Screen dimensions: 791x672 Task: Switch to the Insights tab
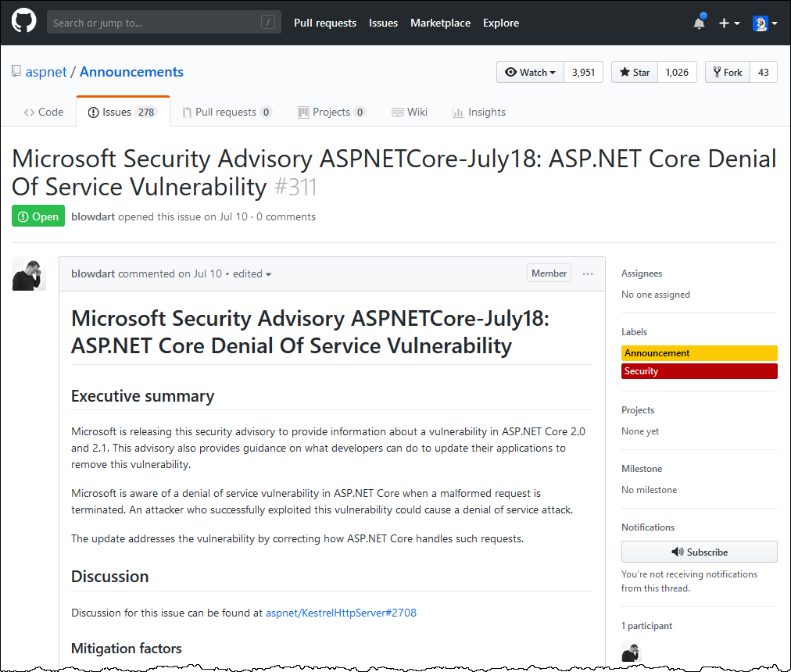click(479, 112)
